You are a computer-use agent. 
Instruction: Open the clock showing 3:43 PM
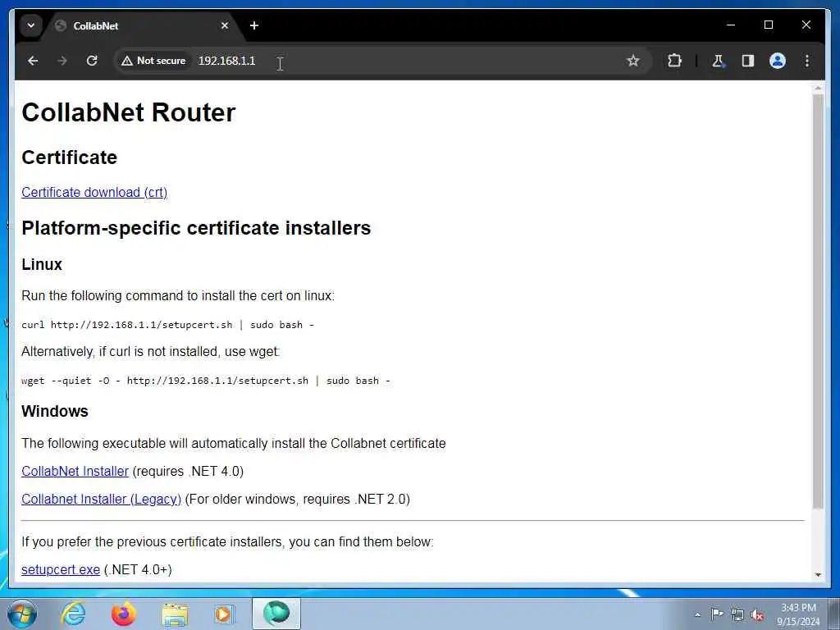(798, 614)
